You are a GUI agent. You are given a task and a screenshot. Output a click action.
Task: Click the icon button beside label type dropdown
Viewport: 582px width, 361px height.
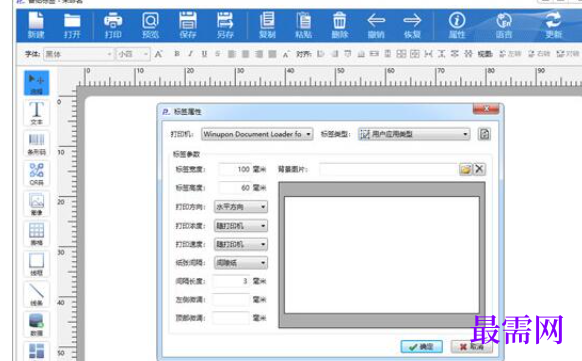point(484,134)
